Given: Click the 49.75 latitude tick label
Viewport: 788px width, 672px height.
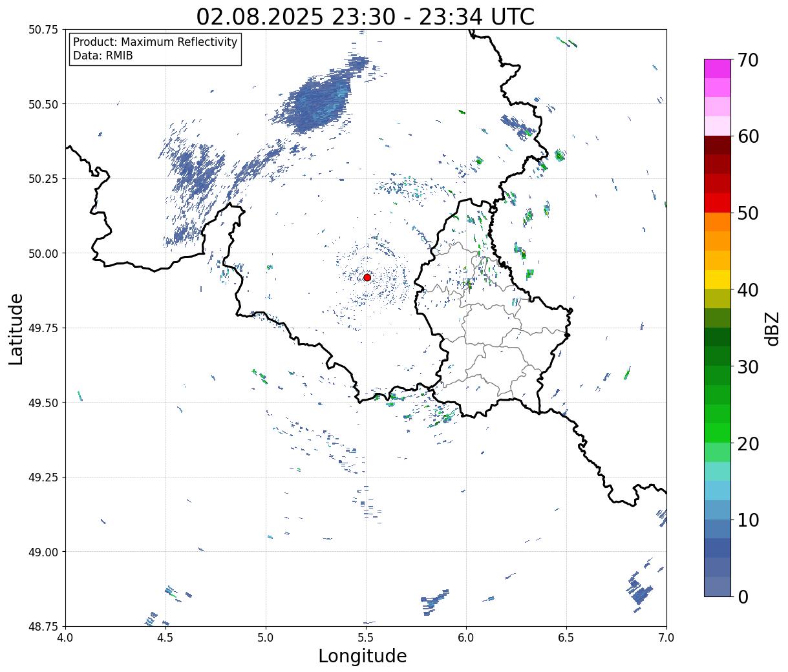Looking at the screenshot, I should (43, 328).
